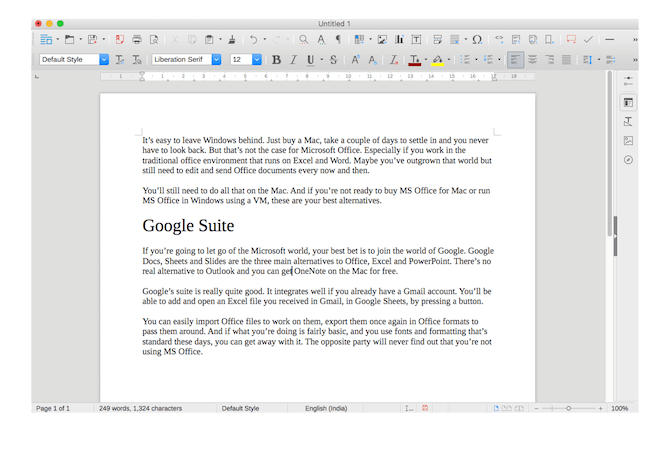This screenshot has height=457, width=670.
Task: Insert a page break icon
Action: [438, 40]
